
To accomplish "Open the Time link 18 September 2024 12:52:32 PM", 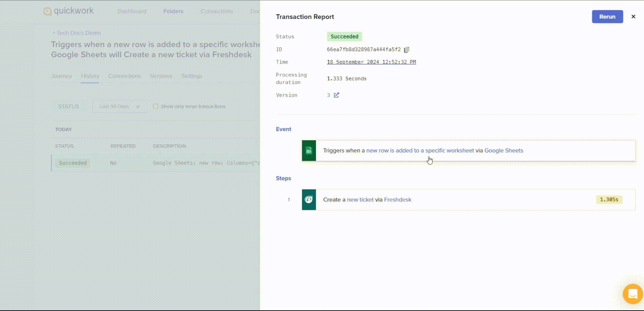I will click(x=371, y=62).
